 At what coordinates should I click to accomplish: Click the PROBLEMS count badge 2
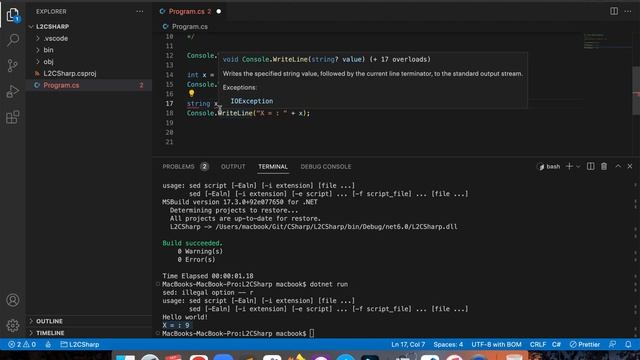pyautogui.click(x=204, y=167)
